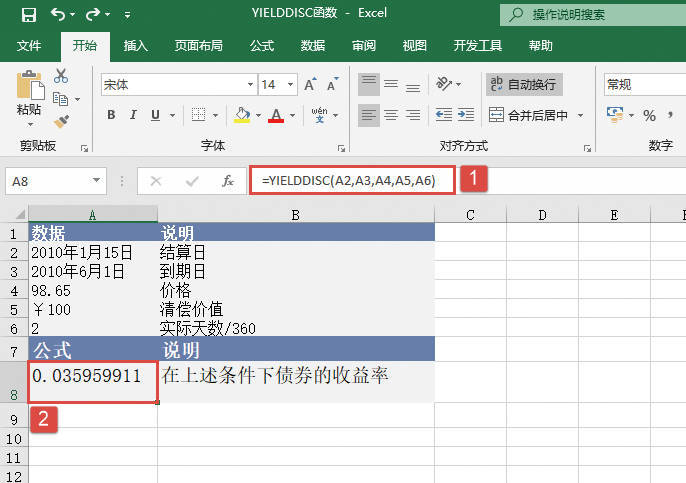Switch to the 视图 ribbon tab

[414, 46]
